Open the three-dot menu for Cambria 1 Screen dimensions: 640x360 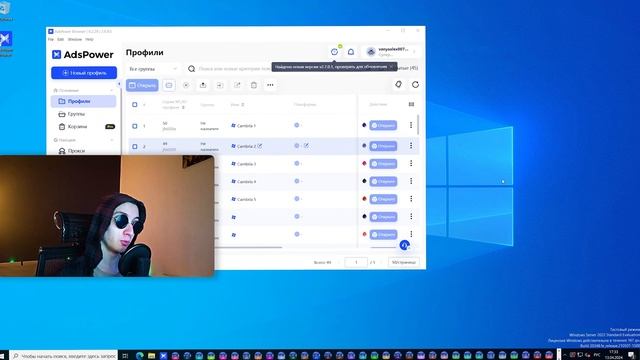411,125
